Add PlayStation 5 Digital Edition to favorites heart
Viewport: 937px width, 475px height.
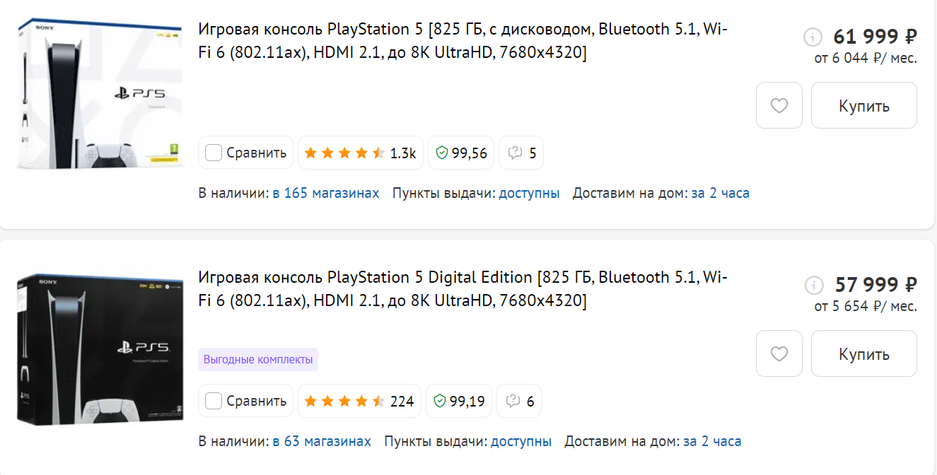pos(779,354)
